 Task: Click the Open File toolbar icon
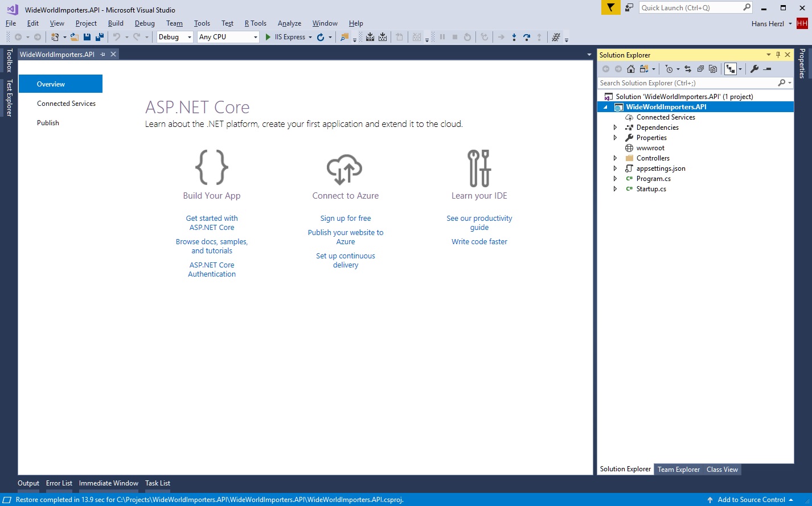[x=75, y=37]
